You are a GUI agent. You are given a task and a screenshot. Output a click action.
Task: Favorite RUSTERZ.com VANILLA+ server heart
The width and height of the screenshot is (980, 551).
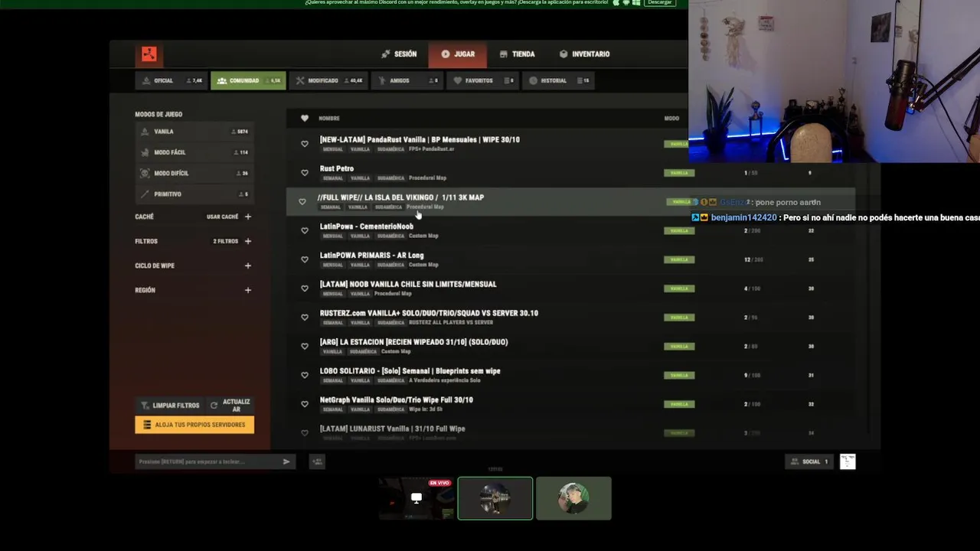305,318
